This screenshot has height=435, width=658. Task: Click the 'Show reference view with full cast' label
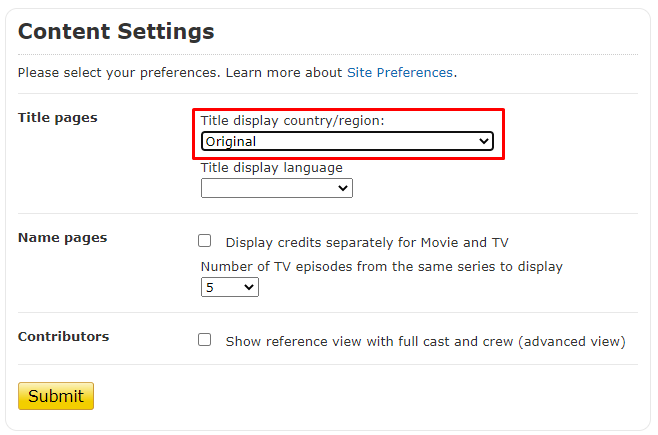tap(425, 341)
